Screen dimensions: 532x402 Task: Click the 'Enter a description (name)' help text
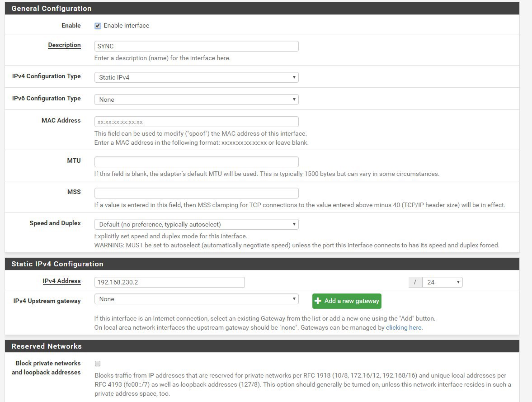pos(162,58)
